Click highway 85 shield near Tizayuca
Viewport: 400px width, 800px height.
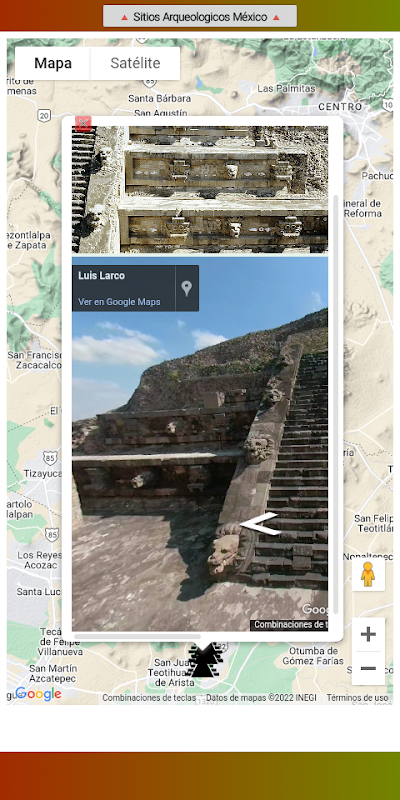click(50, 458)
